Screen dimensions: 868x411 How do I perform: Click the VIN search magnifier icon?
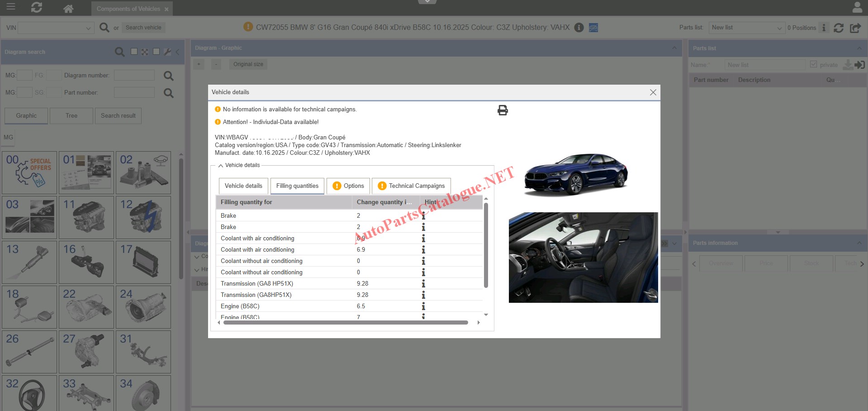click(104, 28)
